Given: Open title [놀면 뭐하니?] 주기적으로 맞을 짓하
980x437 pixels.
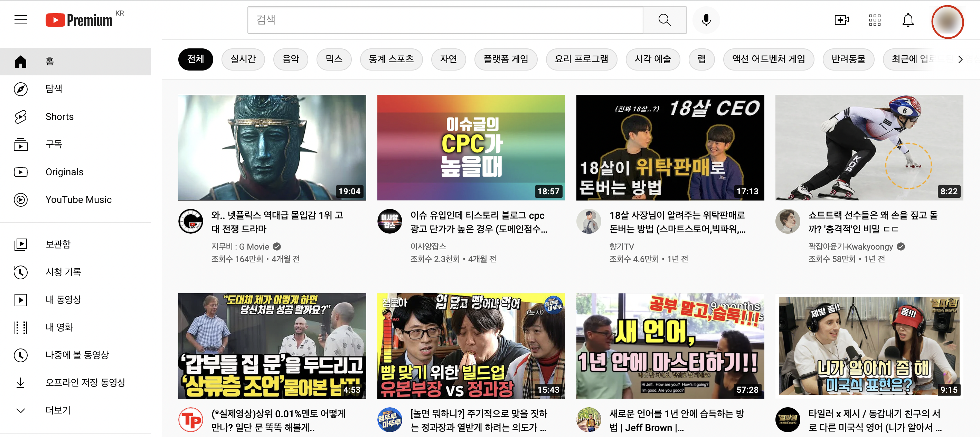Looking at the screenshot, I should coord(479,420).
